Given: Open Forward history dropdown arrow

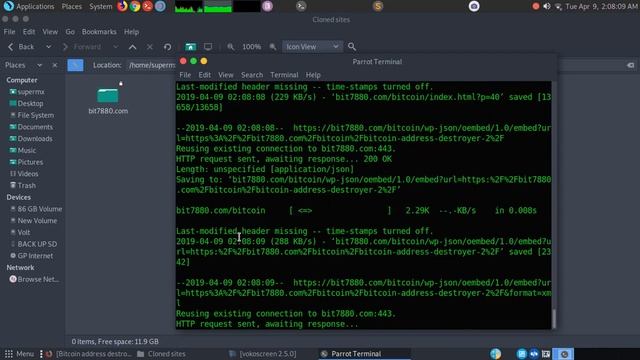Looking at the screenshot, I should [x=116, y=47].
